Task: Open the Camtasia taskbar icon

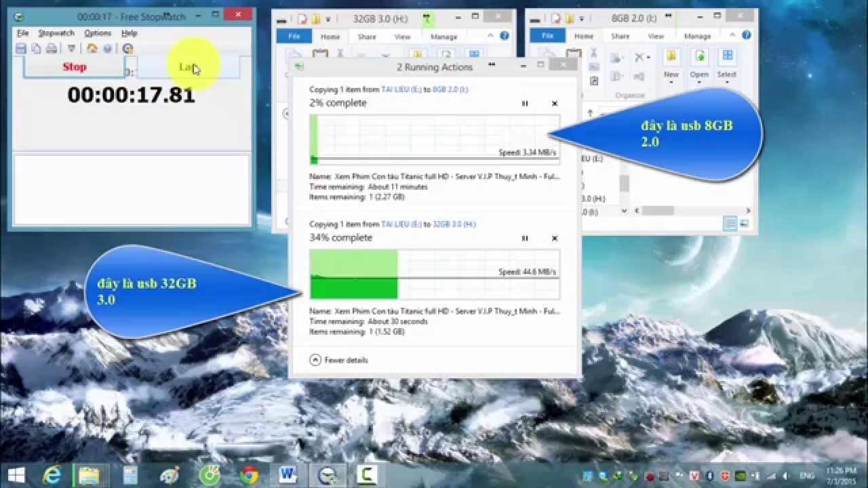Action: pyautogui.click(x=368, y=475)
